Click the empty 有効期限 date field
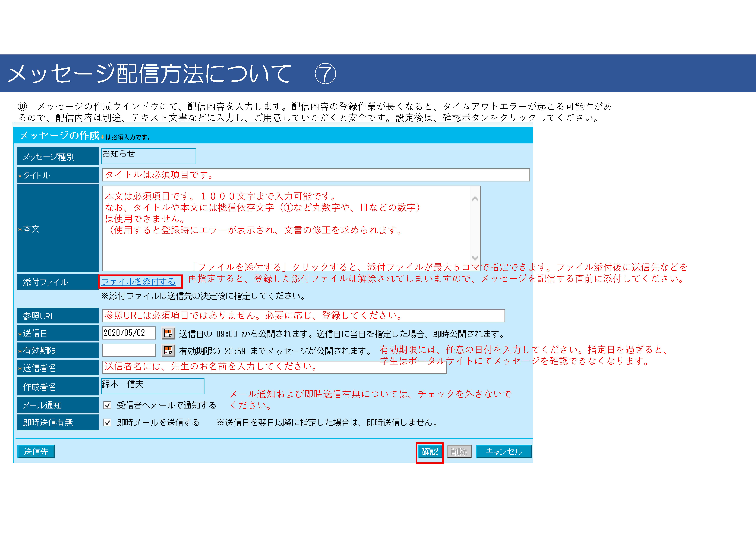The width and height of the screenshot is (756, 534). [x=129, y=350]
